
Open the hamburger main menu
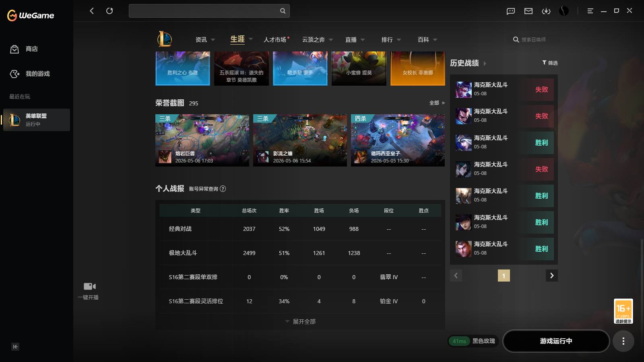pos(590,11)
